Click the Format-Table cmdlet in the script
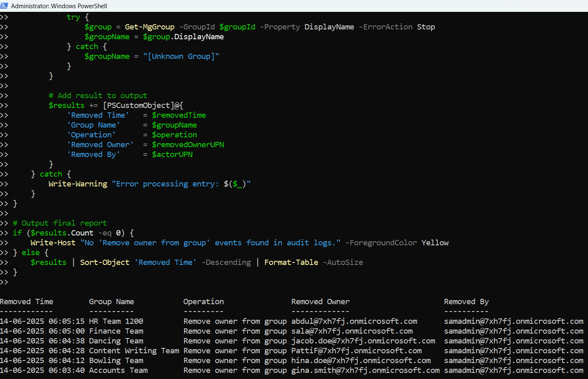This screenshot has height=379, width=588. click(291, 262)
